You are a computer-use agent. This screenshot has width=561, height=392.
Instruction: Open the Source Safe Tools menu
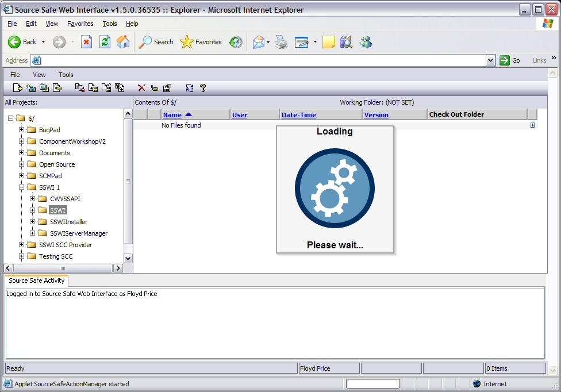coord(66,75)
